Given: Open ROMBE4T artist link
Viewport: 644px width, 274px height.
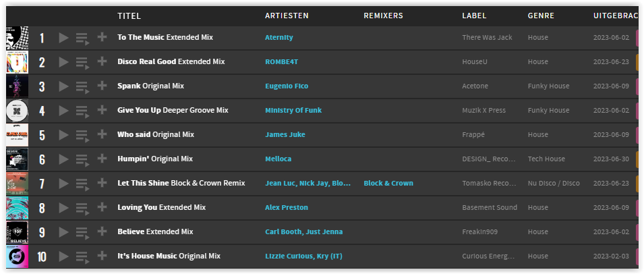Looking at the screenshot, I should [x=281, y=61].
